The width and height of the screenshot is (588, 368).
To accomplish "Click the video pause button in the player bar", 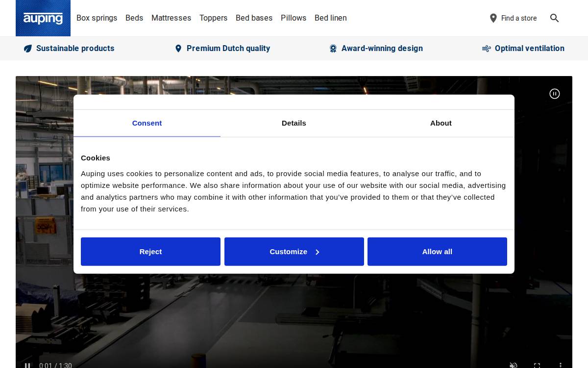I will (x=27, y=366).
